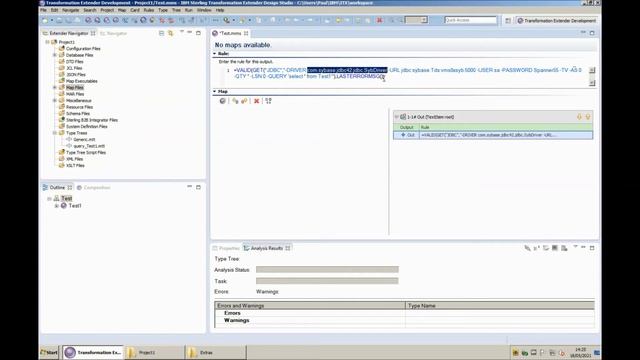Screen dimensions: 640x360
Task: Collapse the Project1 tree node
Action: point(47,42)
